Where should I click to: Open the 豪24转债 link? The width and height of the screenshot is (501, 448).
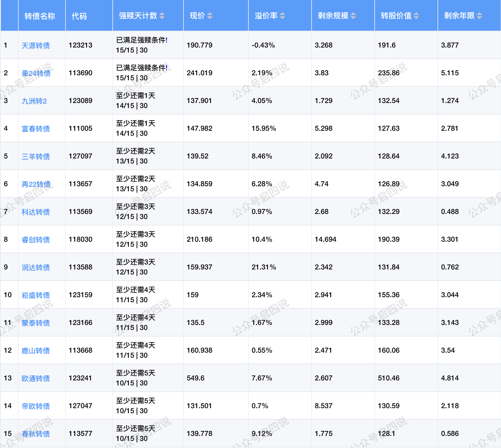(36, 73)
